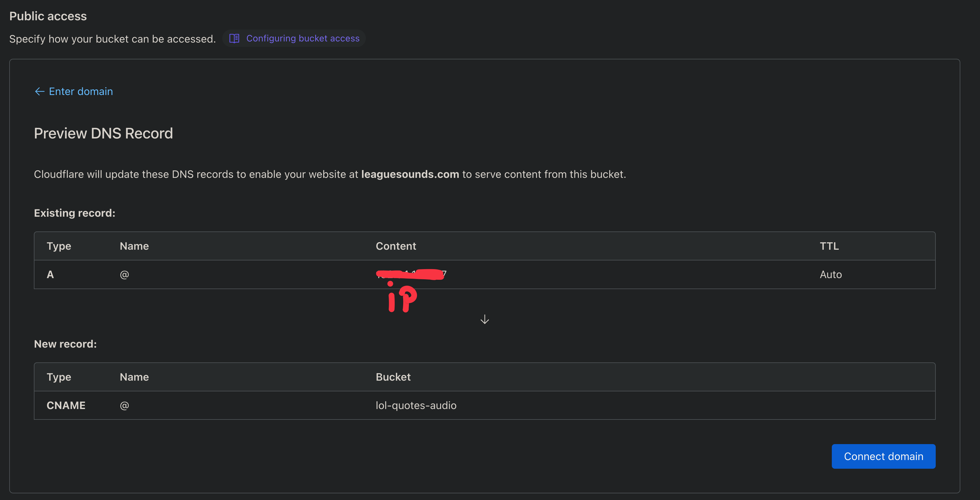Click the back arrow next to Enter domain

[39, 91]
